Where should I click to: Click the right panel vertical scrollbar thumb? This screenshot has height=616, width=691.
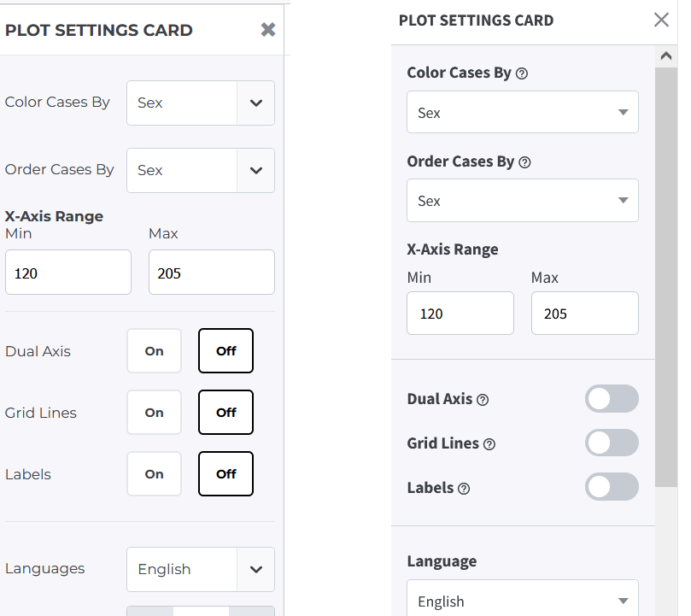pos(666,277)
